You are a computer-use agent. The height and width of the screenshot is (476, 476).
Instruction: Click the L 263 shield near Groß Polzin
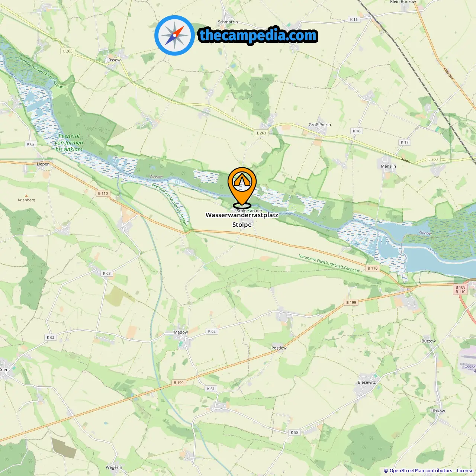click(261, 133)
